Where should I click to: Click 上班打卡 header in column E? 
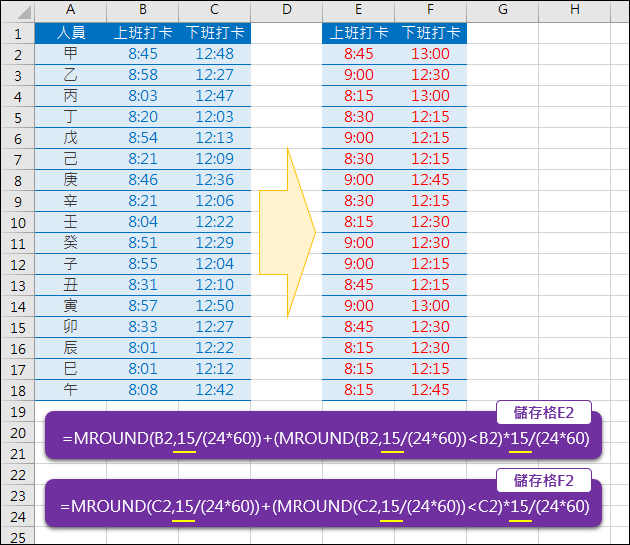click(x=358, y=33)
